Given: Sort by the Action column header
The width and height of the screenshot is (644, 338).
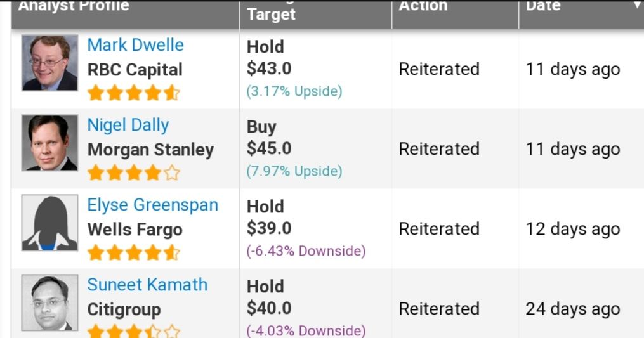Looking at the screenshot, I should click(x=423, y=6).
